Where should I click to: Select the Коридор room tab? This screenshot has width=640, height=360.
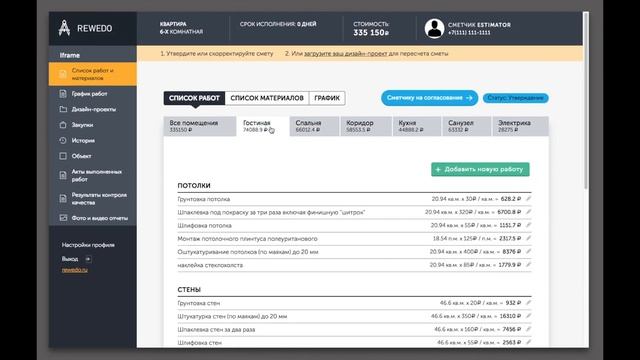point(366,126)
